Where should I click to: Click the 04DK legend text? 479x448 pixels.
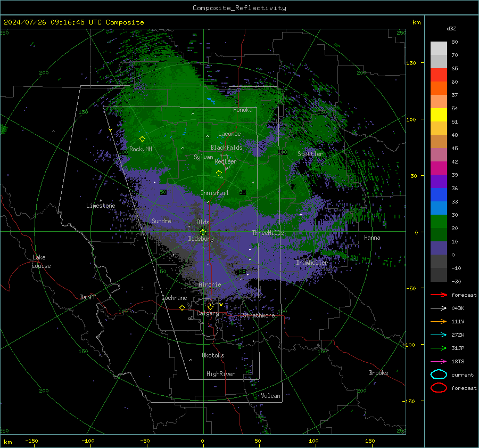(458, 308)
